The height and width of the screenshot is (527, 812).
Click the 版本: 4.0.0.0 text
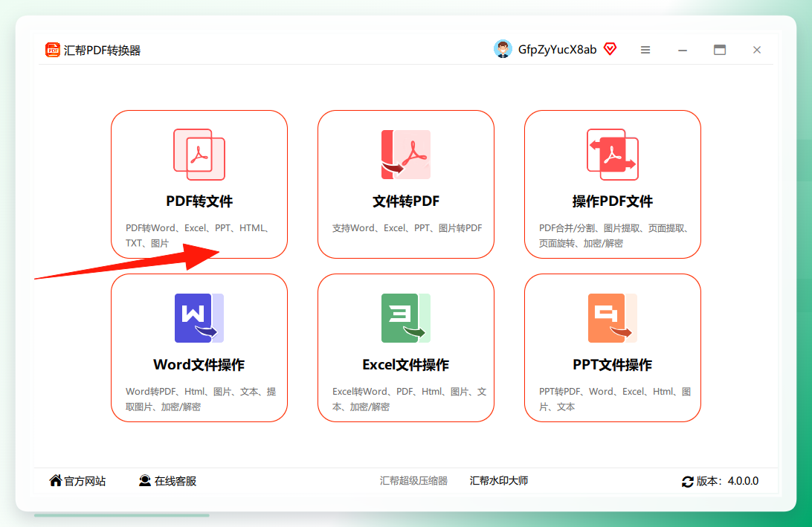(727, 481)
